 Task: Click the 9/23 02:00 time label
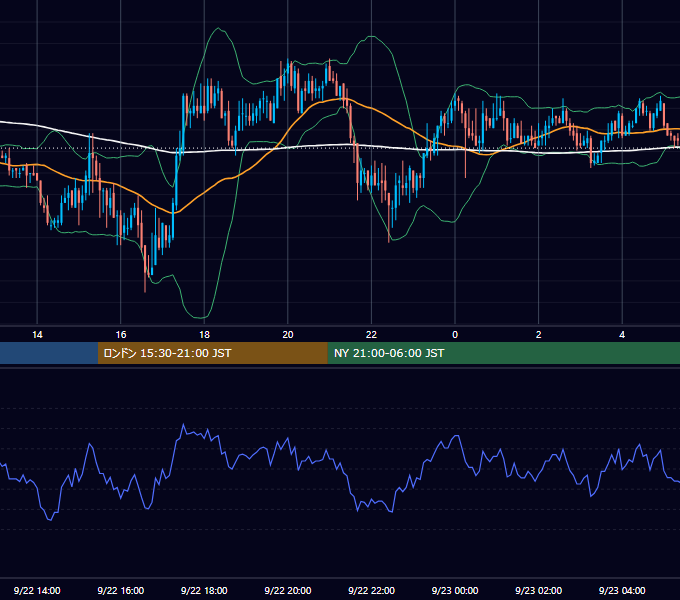(539, 590)
